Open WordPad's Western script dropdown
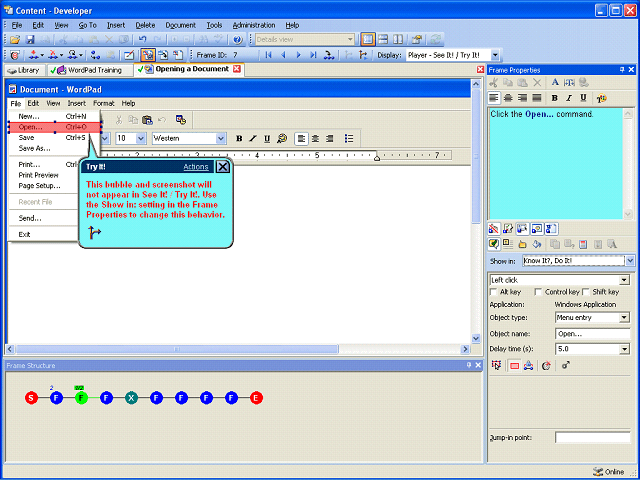Screen dimensions: 640x480 point(221,138)
